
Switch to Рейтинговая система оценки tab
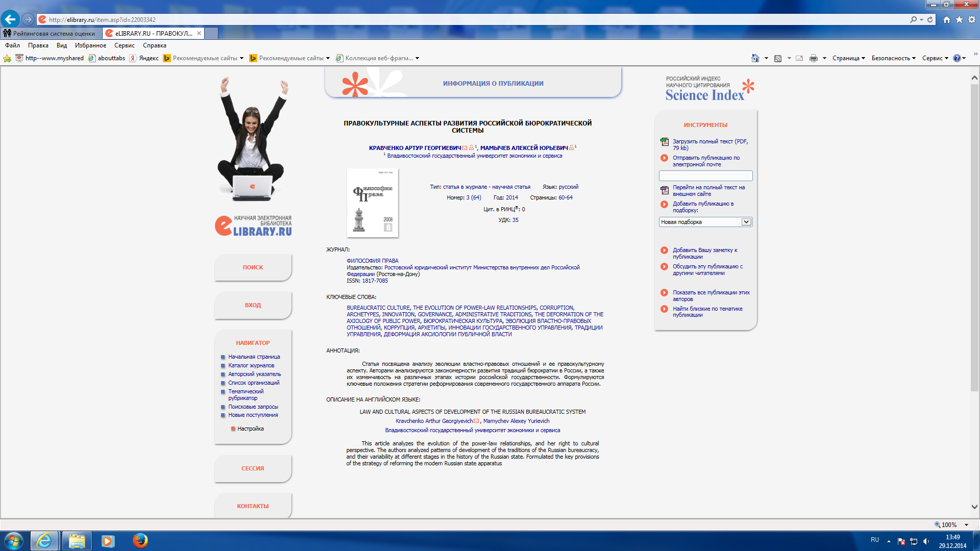point(51,34)
